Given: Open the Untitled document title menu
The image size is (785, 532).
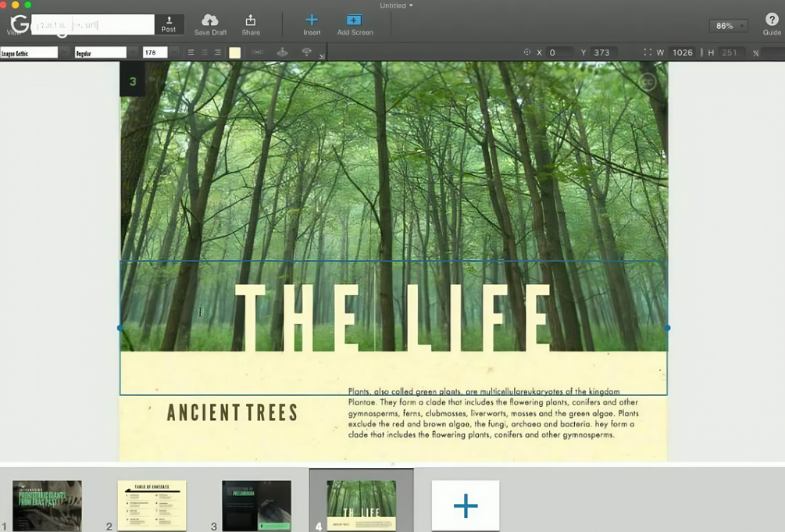Looking at the screenshot, I should pyautogui.click(x=396, y=5).
